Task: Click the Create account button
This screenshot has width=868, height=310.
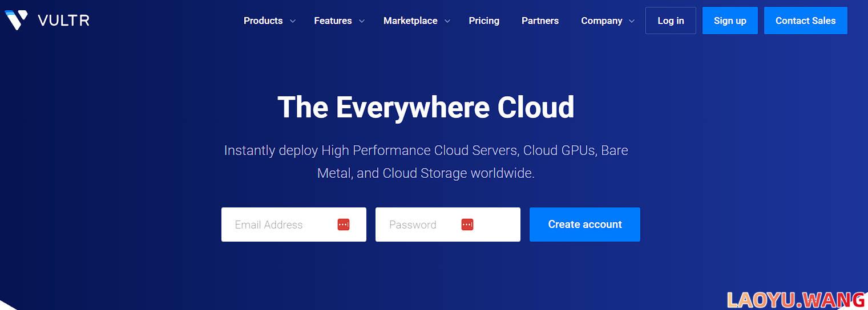Action: (585, 225)
